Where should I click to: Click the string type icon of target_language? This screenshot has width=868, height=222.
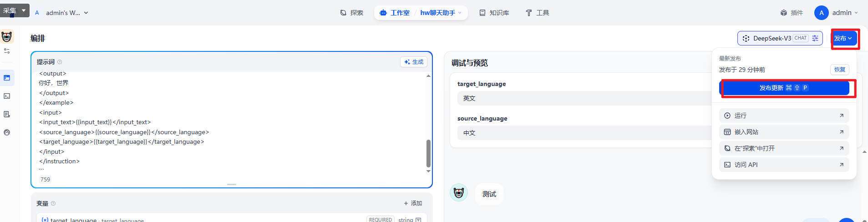point(418,220)
